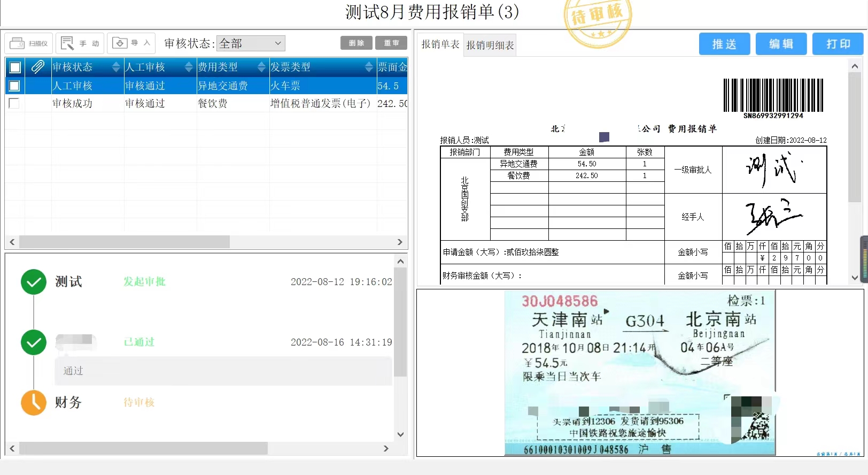Click the 发起审批 status text
The width and height of the screenshot is (868, 475).
pos(144,281)
